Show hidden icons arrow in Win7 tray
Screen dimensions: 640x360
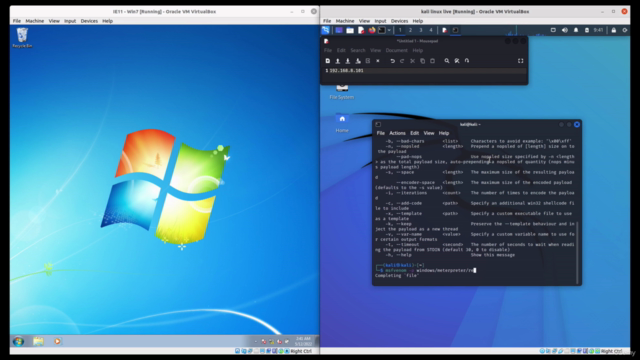[256, 342]
